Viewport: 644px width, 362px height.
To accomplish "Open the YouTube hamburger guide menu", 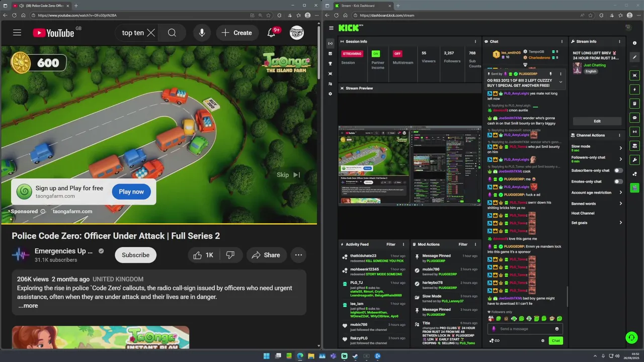I will click(17, 33).
